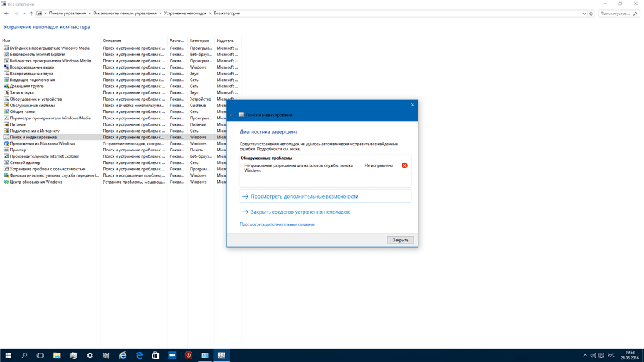Select the Центр обновления Windows icon
The width and height of the screenshot is (644, 362).
pos(6,182)
